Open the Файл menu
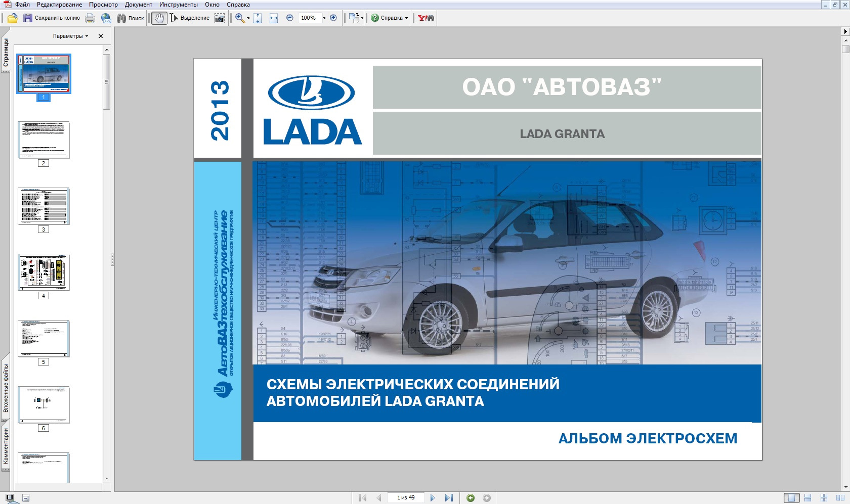 (23, 5)
